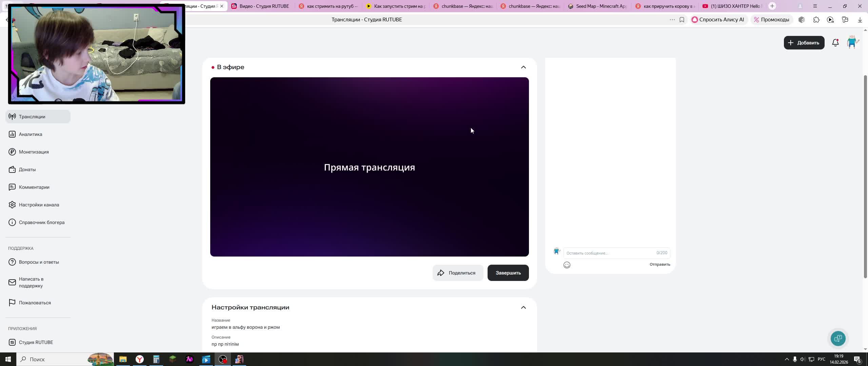Select Монетизация in the sidebar

pyautogui.click(x=34, y=152)
